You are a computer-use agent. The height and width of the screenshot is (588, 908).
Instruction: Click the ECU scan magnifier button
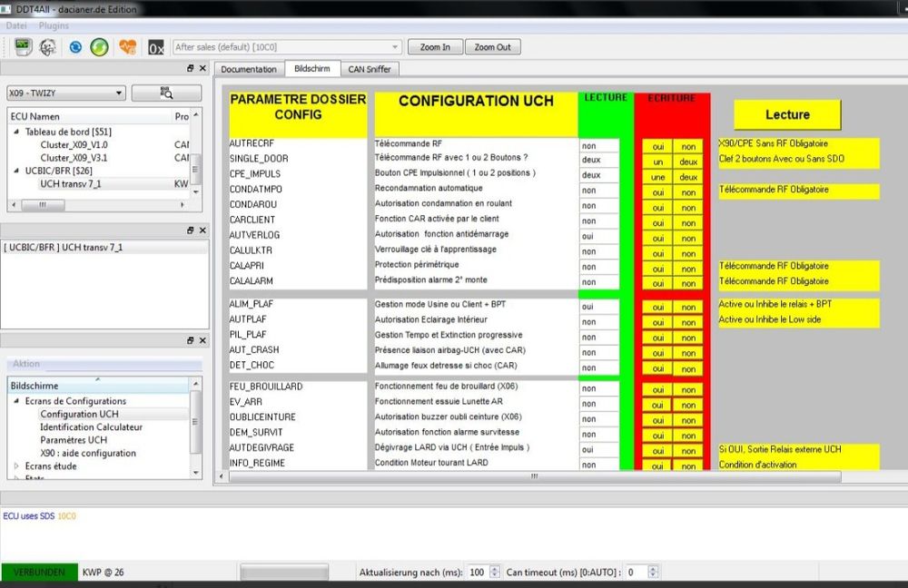pyautogui.click(x=167, y=93)
